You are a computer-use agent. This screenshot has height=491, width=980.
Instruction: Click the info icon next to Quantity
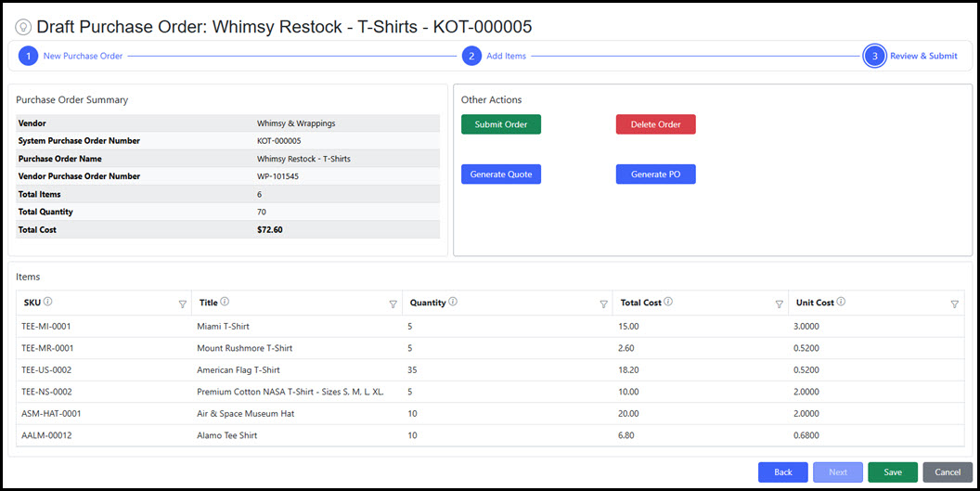coord(453,302)
